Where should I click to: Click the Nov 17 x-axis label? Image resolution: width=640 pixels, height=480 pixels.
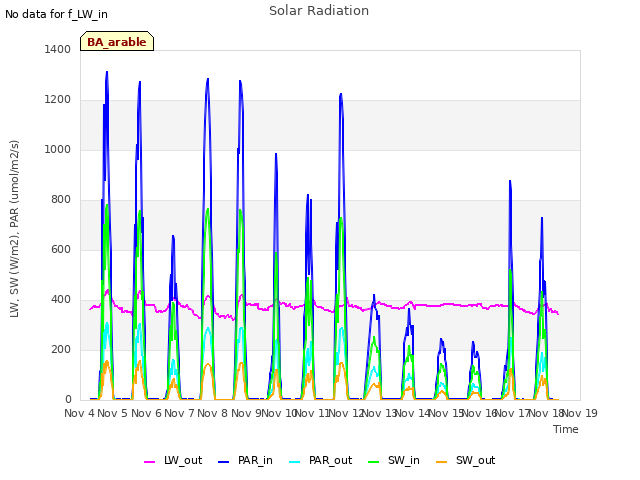pos(513,413)
